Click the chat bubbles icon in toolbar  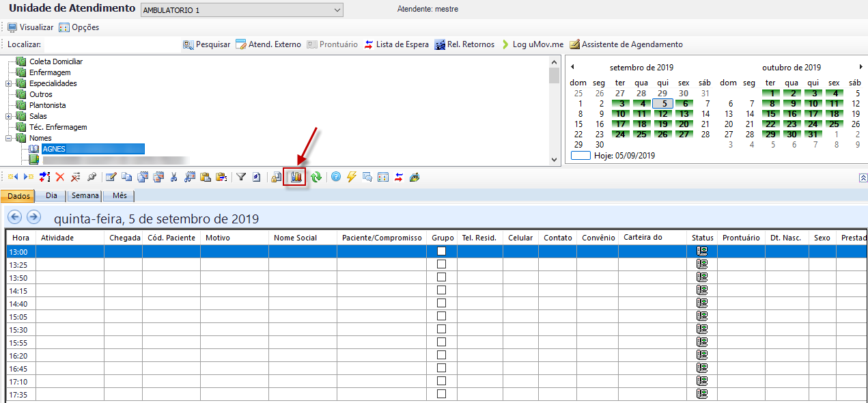(367, 177)
